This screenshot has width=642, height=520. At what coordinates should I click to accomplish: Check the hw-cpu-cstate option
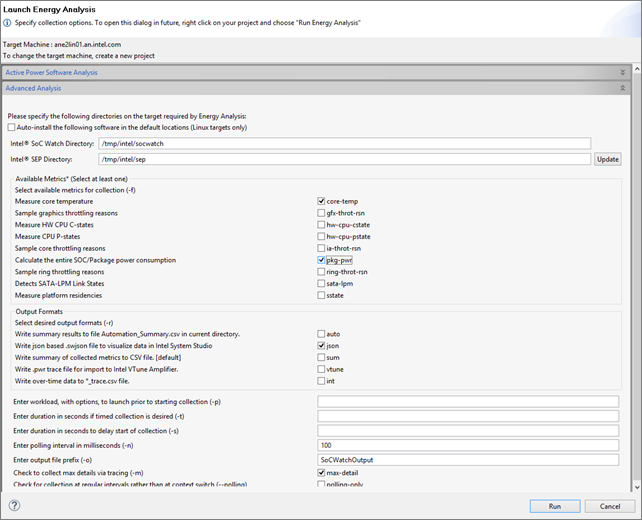tap(322, 225)
